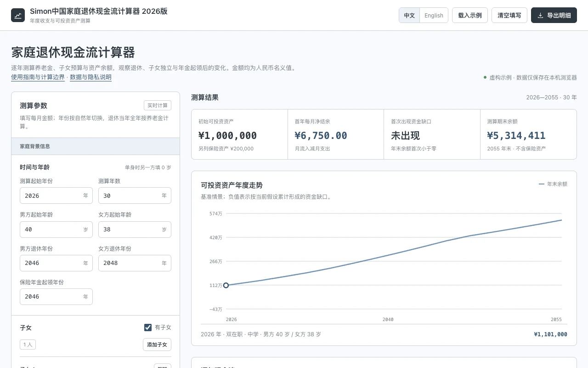
Task: Edit the 女方退休年份 field
Action: point(135,263)
